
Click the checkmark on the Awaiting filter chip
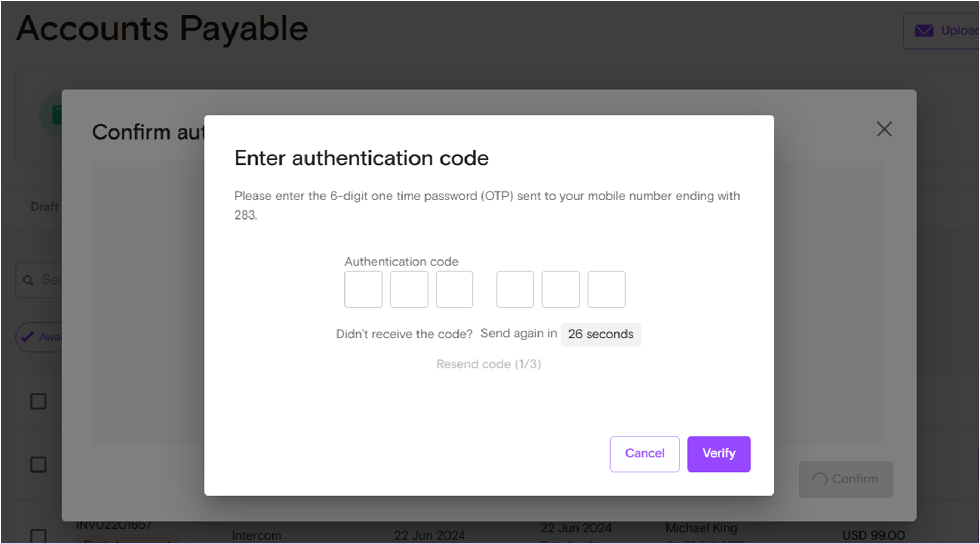[x=27, y=337]
